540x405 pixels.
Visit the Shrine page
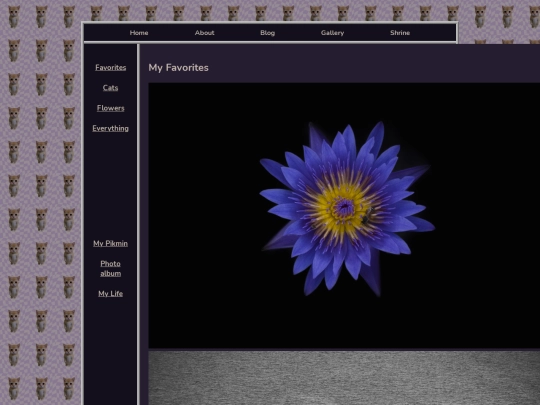(400, 33)
